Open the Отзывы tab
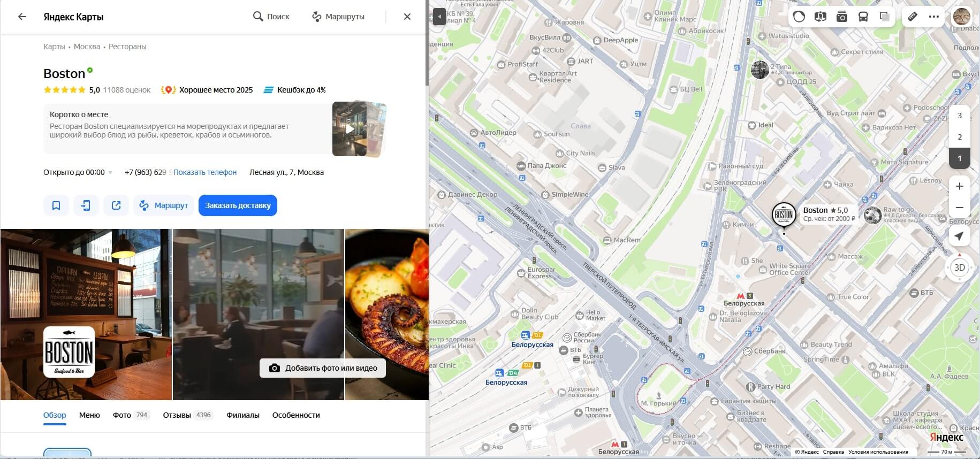 (188, 415)
